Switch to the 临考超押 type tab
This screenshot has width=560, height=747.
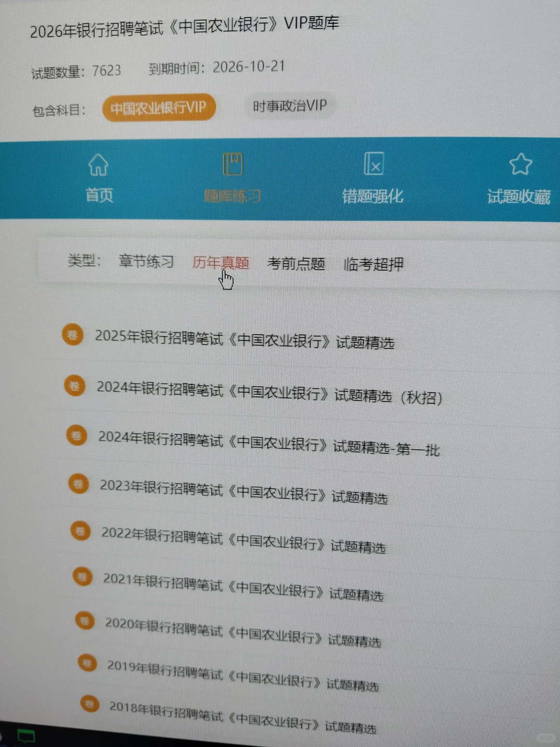click(373, 264)
